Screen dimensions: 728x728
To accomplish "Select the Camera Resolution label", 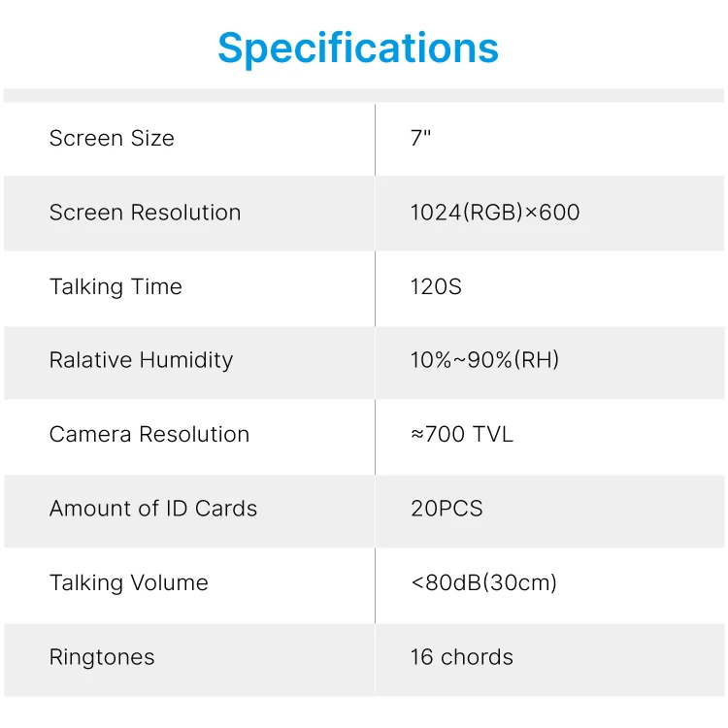I will (x=149, y=435).
